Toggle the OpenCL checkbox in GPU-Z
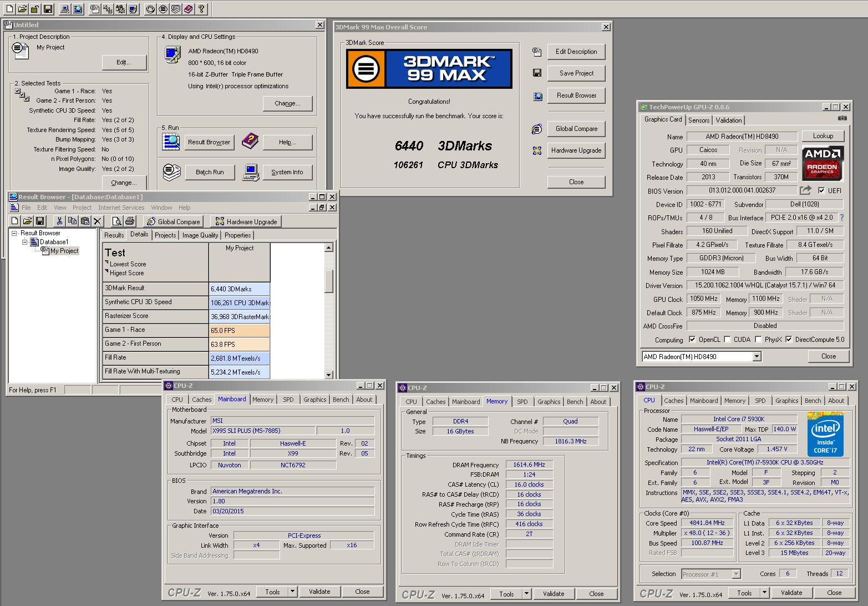Screen dimensions: 868x606 point(692,339)
